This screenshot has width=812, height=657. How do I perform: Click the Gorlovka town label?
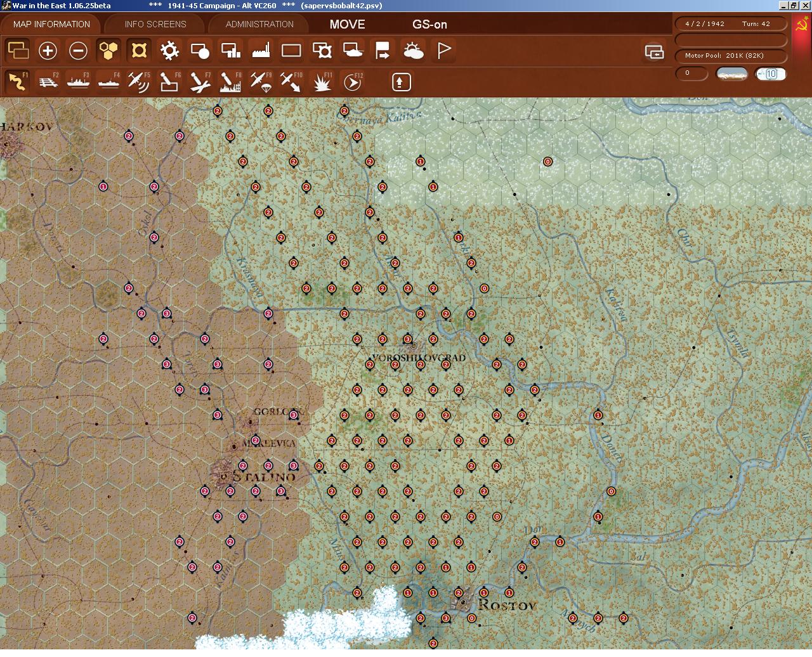tap(279, 412)
